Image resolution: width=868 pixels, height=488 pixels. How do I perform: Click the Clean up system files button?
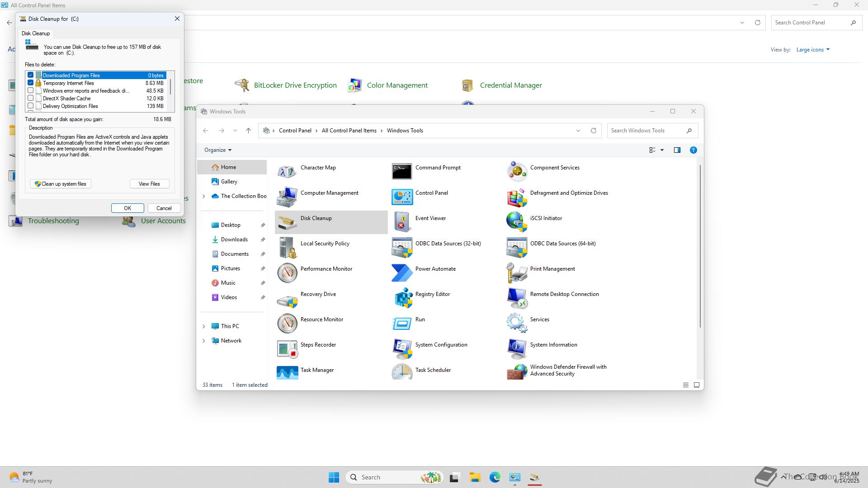[x=61, y=184]
